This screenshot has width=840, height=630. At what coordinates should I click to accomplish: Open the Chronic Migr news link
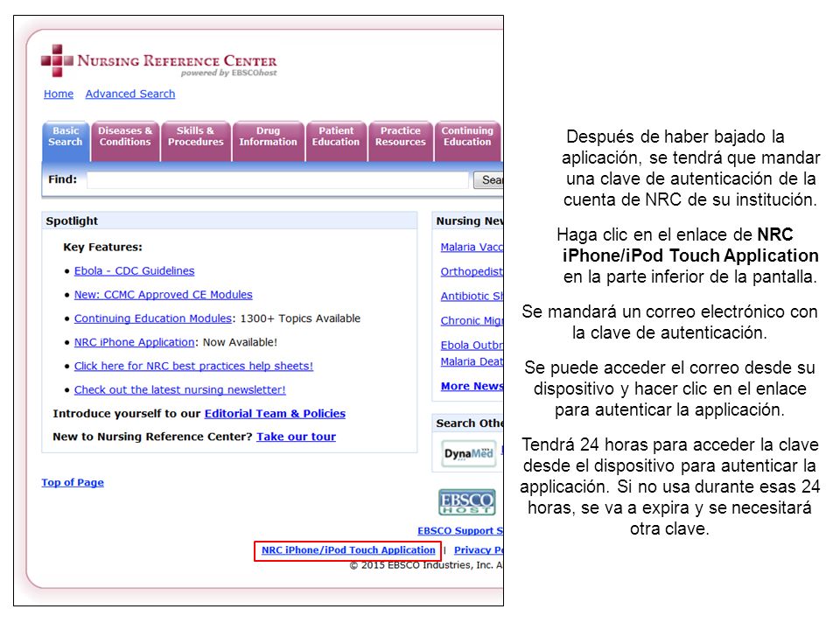(x=472, y=320)
